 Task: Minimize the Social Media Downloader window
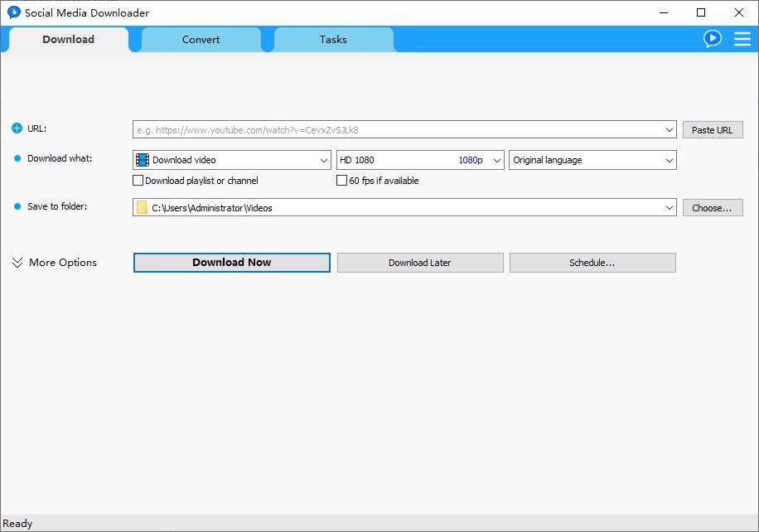click(664, 12)
